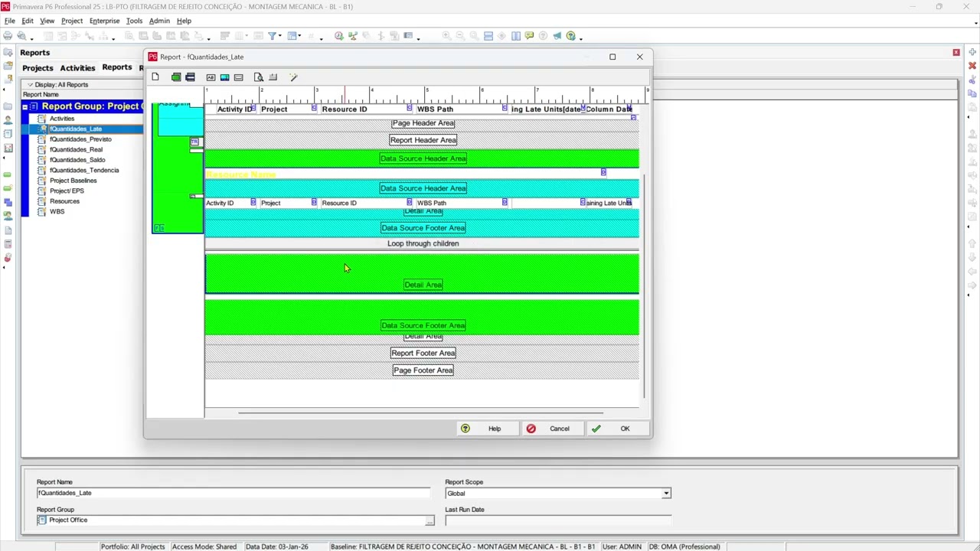Image resolution: width=980 pixels, height=551 pixels.
Task: Select the fQuantidades_Previsto report
Action: click(80, 139)
